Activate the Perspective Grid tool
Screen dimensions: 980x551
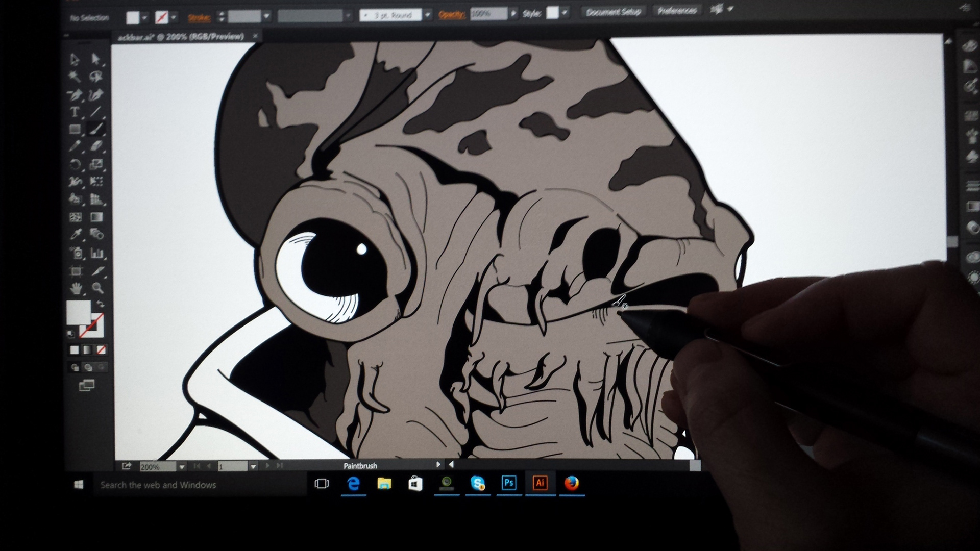click(96, 199)
